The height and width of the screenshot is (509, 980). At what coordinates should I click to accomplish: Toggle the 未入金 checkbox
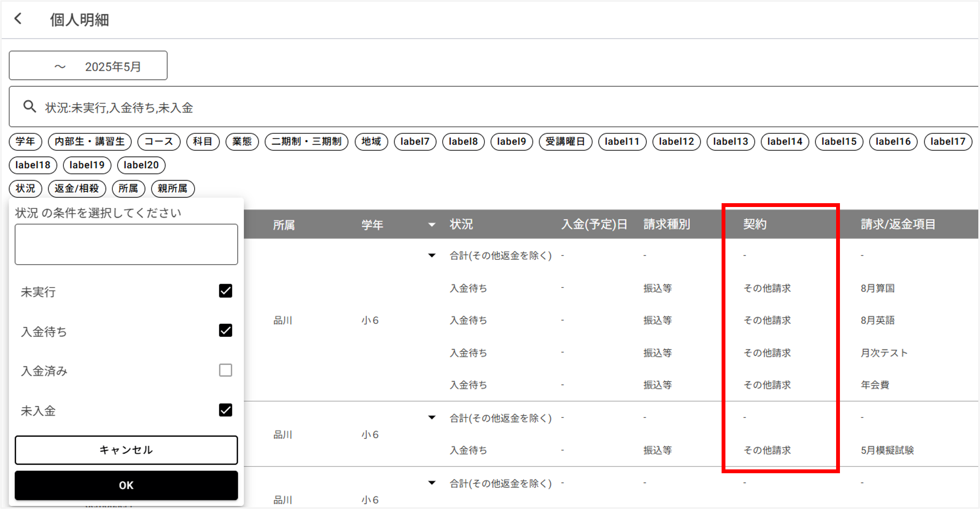tap(225, 410)
